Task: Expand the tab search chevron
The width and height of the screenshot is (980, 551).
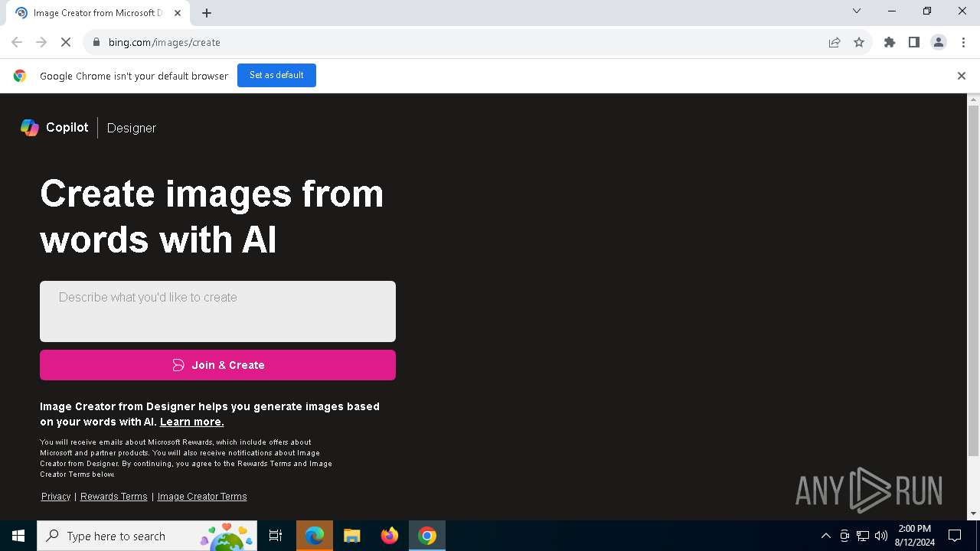Action: tap(857, 11)
